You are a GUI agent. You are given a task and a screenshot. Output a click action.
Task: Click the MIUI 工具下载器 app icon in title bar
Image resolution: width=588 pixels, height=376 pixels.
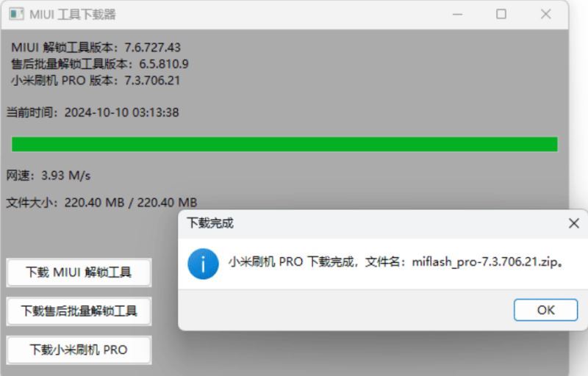click(x=16, y=14)
